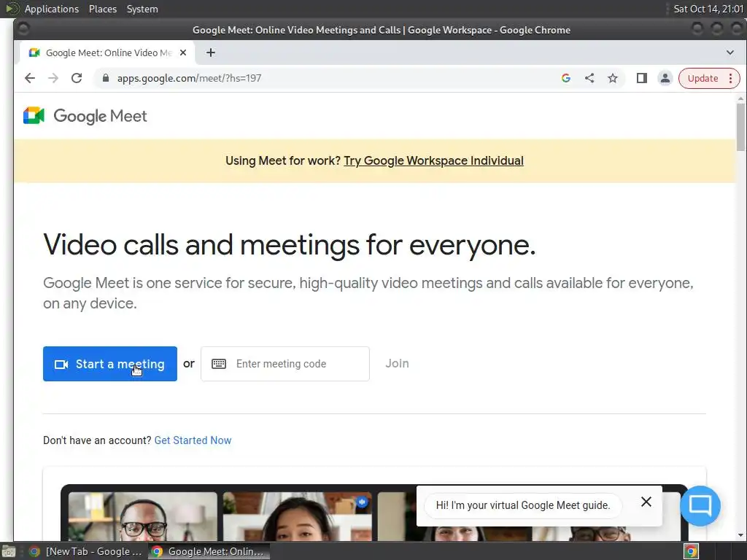747x560 pixels.
Task: Click the page vertical scrollbar thumb
Action: (x=740, y=127)
